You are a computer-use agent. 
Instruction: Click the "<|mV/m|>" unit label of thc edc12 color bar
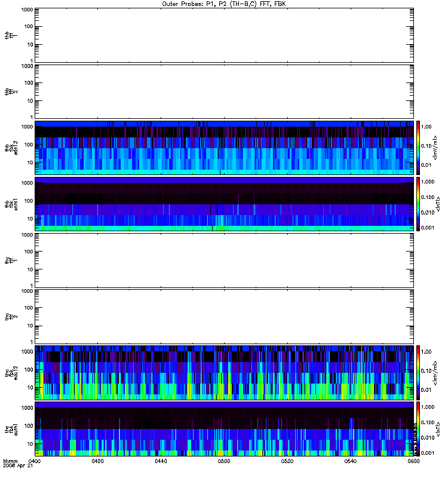coord(435,372)
